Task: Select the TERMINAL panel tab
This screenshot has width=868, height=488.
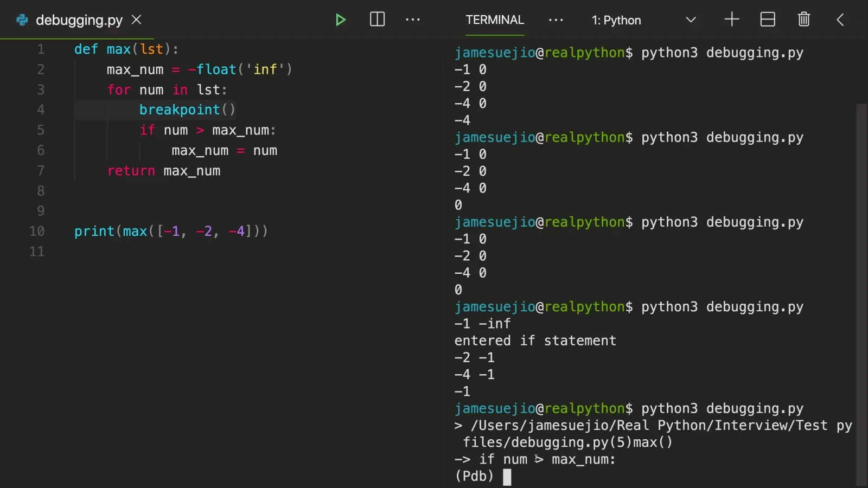Action: click(495, 20)
